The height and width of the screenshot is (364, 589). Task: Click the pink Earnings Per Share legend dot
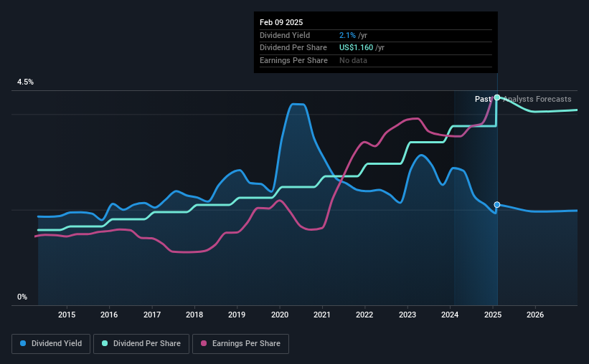[x=204, y=344]
